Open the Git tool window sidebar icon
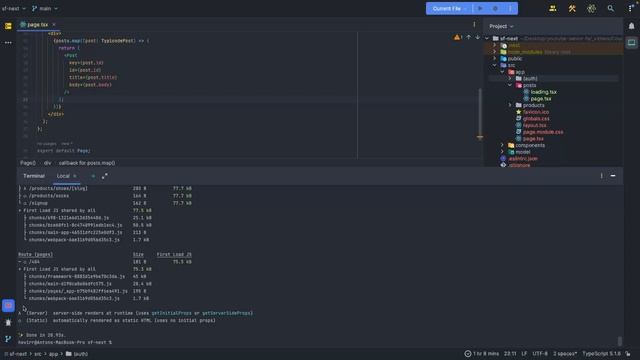Screen dimensions: 640x360 click(8, 339)
